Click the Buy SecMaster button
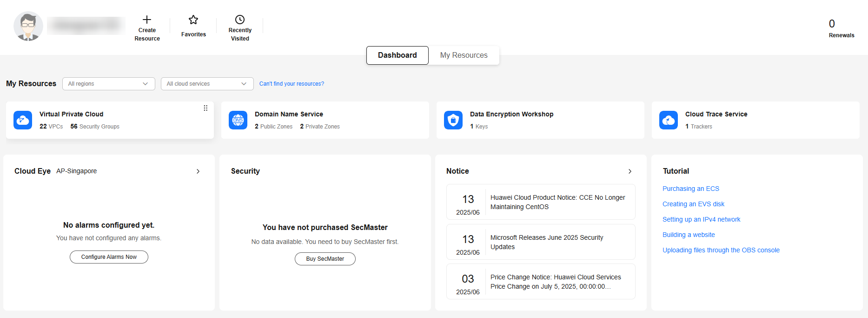 tap(325, 259)
